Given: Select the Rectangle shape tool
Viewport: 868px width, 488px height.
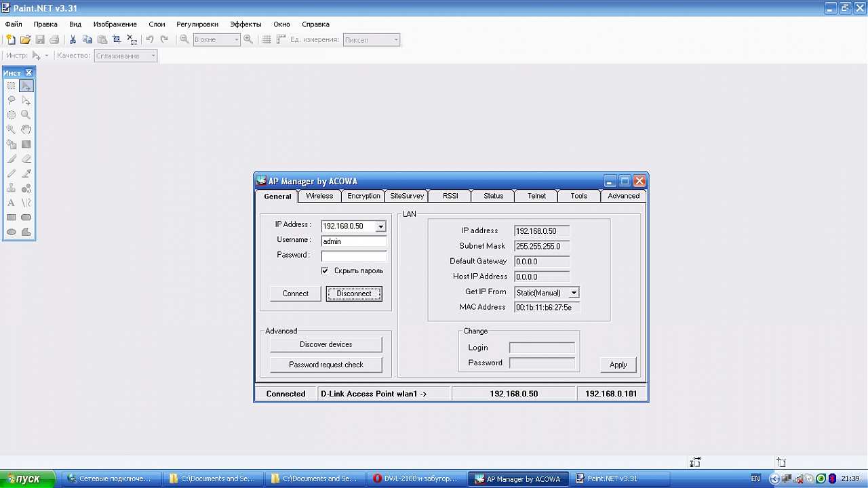Looking at the screenshot, I should click(12, 218).
